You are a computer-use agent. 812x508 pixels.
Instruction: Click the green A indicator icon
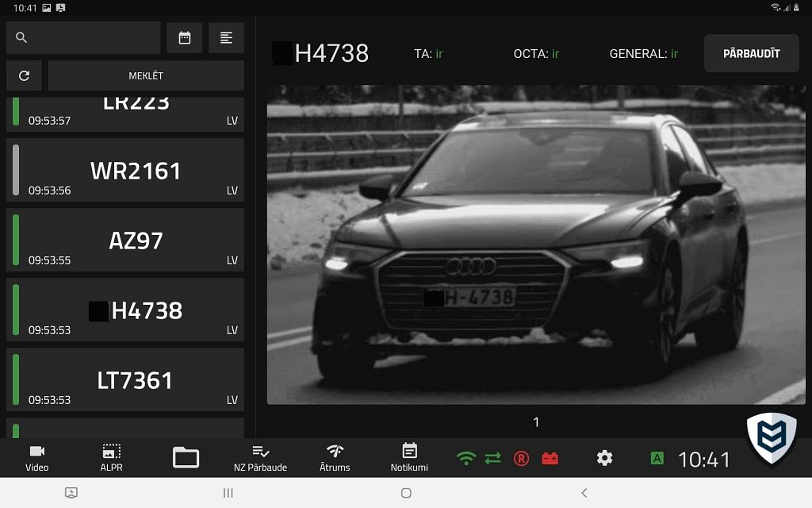(657, 458)
